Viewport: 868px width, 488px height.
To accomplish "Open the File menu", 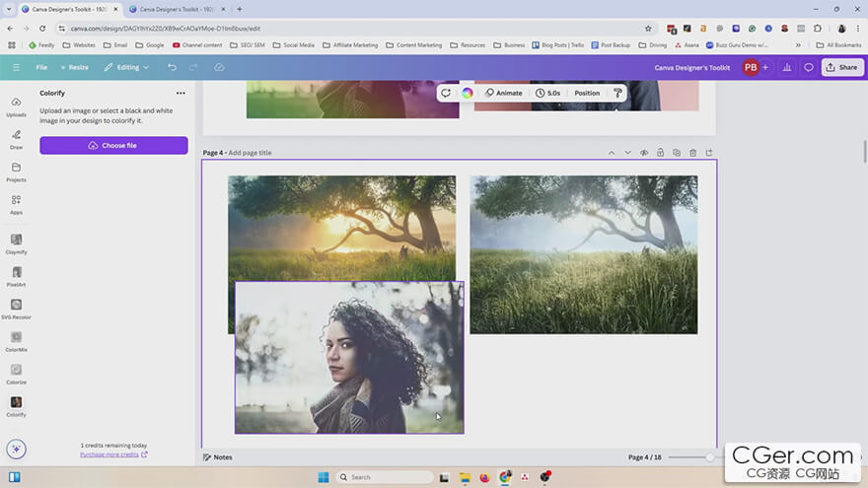I will click(41, 67).
